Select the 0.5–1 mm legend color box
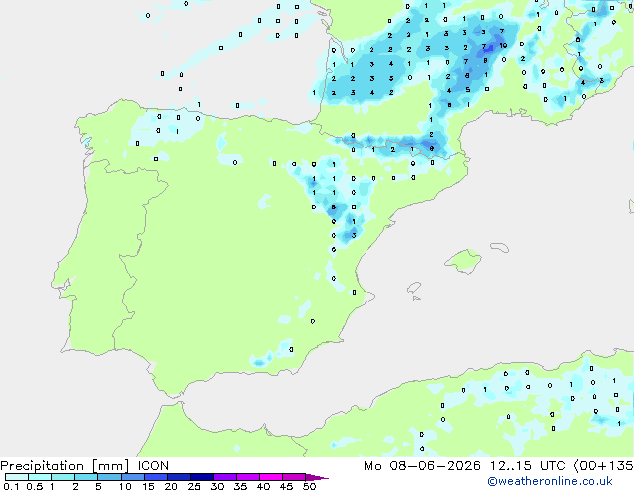 pyautogui.click(x=40, y=477)
